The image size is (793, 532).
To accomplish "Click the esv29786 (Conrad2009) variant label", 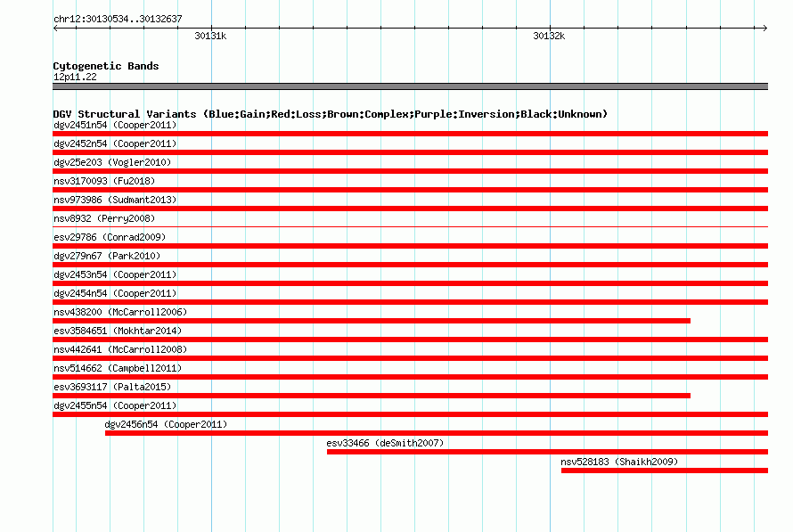I will [110, 237].
